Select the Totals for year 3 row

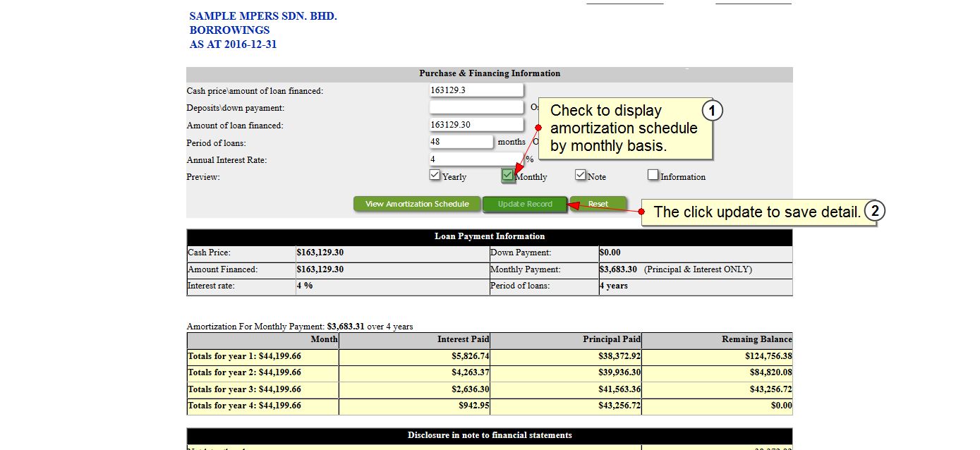489,389
